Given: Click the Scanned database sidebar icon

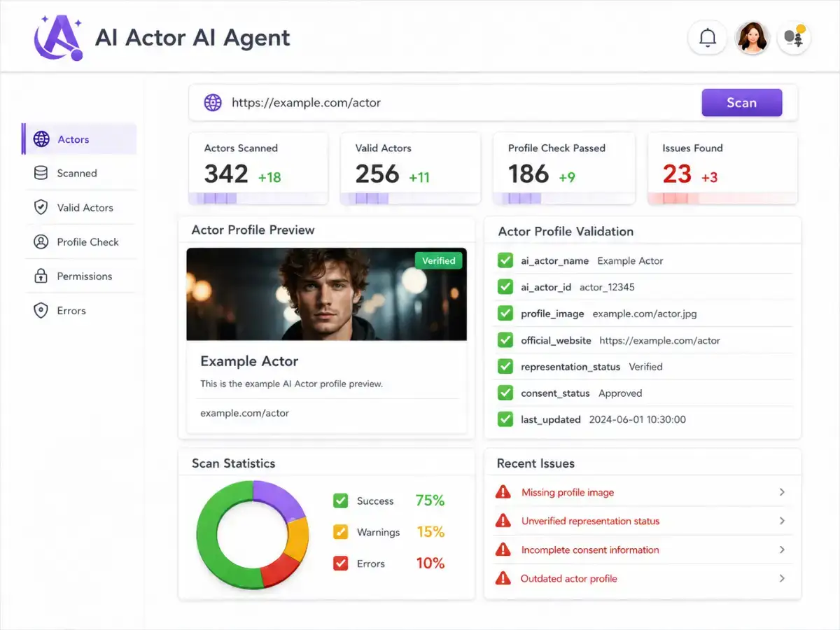Looking at the screenshot, I should [x=41, y=173].
